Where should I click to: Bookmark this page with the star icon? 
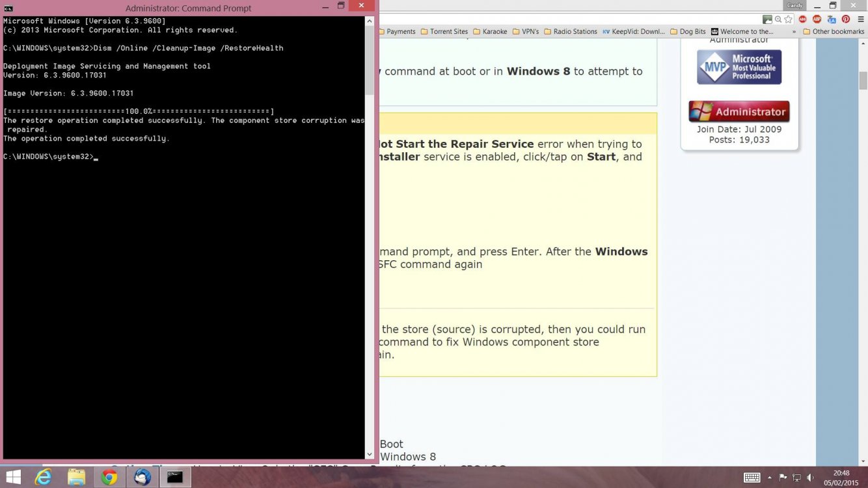(788, 20)
